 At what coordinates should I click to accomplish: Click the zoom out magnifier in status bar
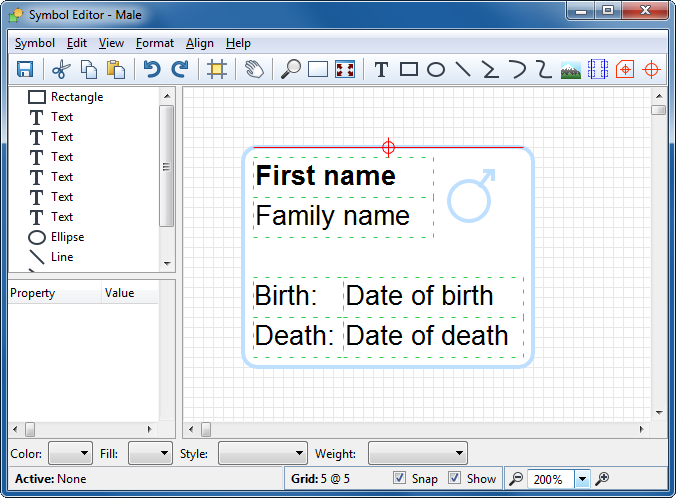pyautogui.click(x=516, y=479)
